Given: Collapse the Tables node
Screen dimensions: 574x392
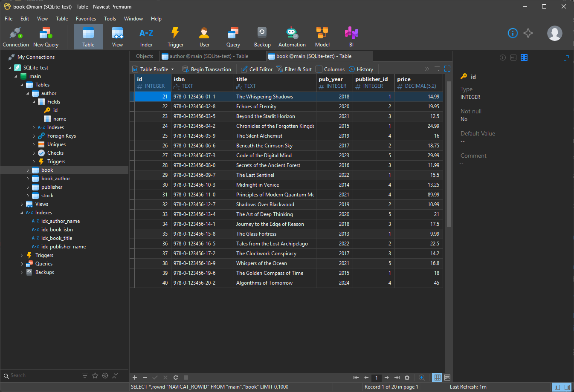Looking at the screenshot, I should 22,85.
